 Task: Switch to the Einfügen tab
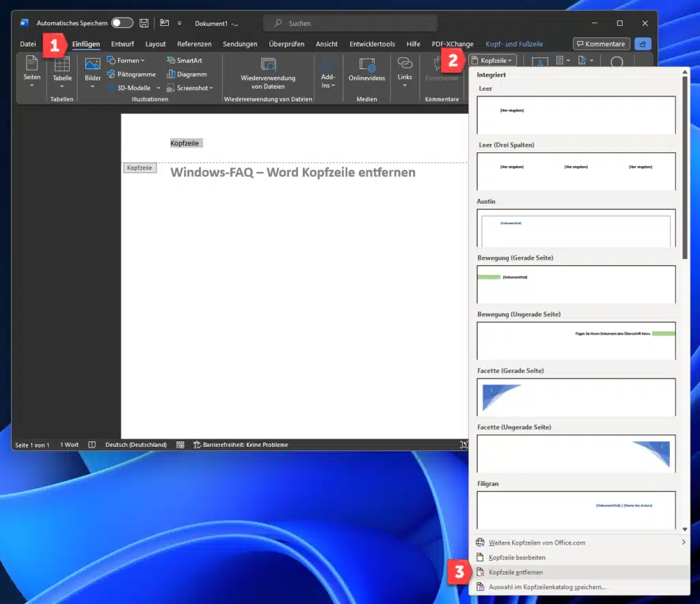click(86, 44)
